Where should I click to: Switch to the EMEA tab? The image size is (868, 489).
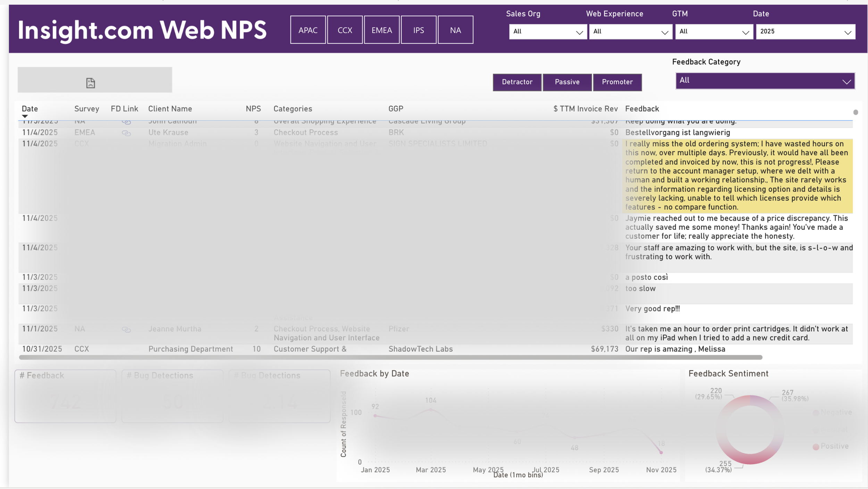[381, 30]
